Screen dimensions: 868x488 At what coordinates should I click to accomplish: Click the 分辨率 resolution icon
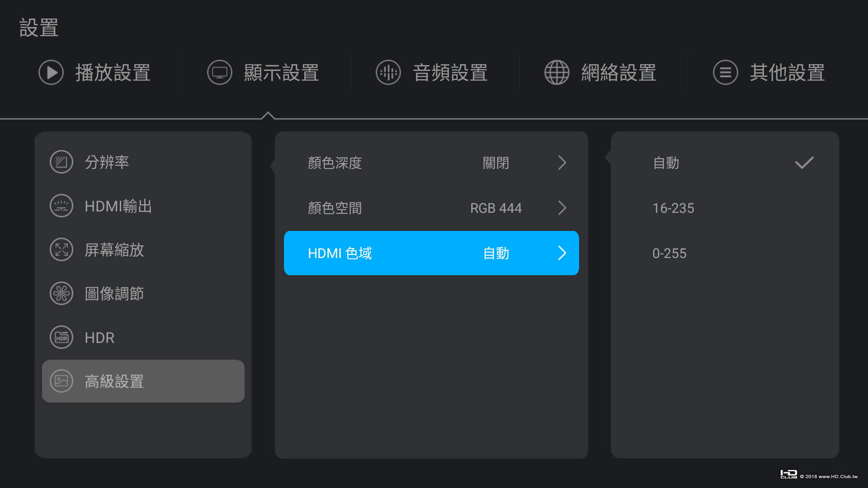61,162
